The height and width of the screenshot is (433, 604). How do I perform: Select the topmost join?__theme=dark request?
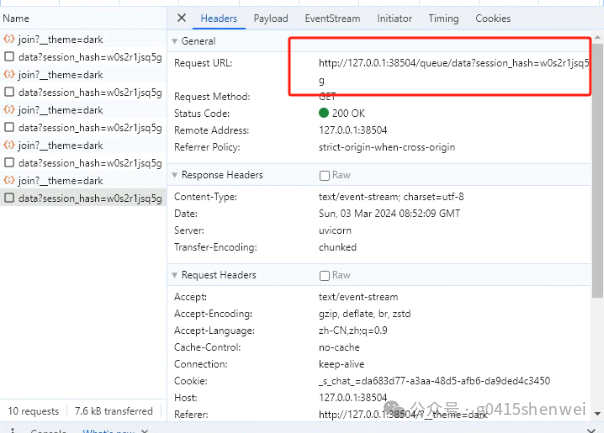click(x=83, y=39)
